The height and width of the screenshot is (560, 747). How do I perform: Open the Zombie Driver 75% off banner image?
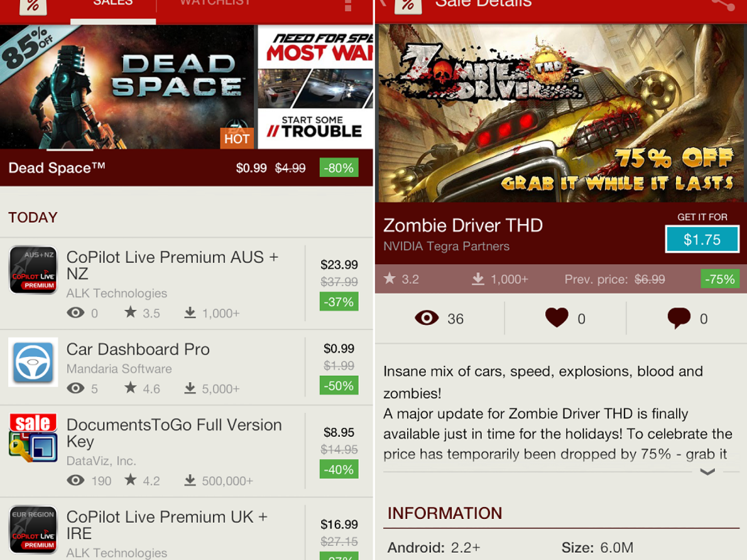pos(561,113)
